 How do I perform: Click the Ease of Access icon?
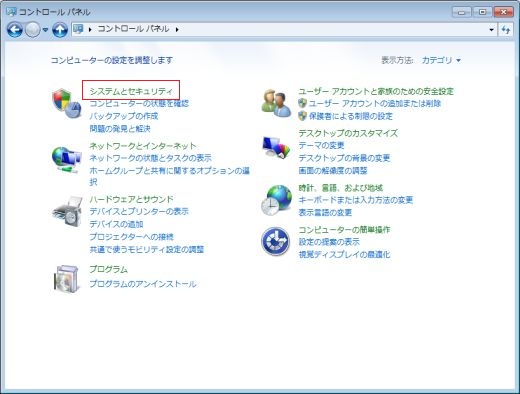[x=275, y=241]
